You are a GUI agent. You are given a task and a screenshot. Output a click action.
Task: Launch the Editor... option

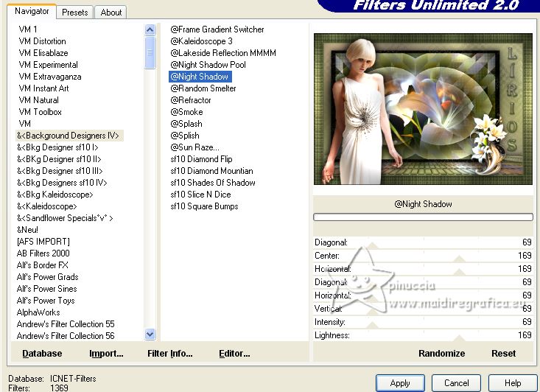(234, 354)
